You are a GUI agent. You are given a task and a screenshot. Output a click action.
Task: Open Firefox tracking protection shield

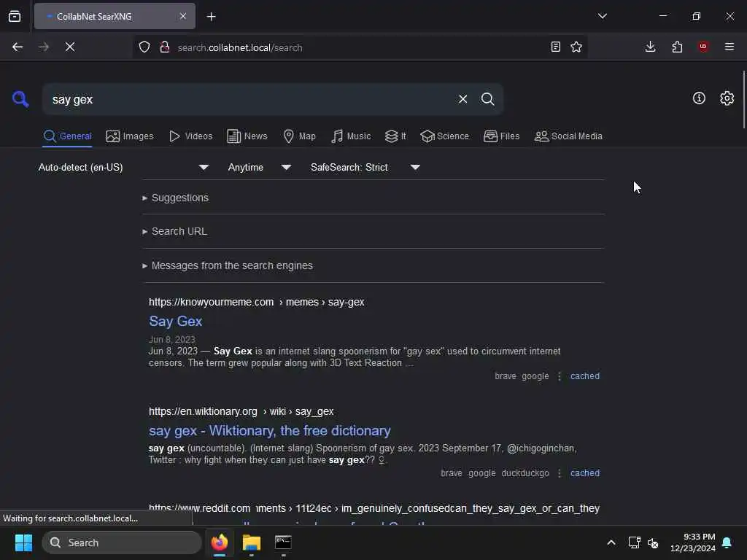click(144, 47)
